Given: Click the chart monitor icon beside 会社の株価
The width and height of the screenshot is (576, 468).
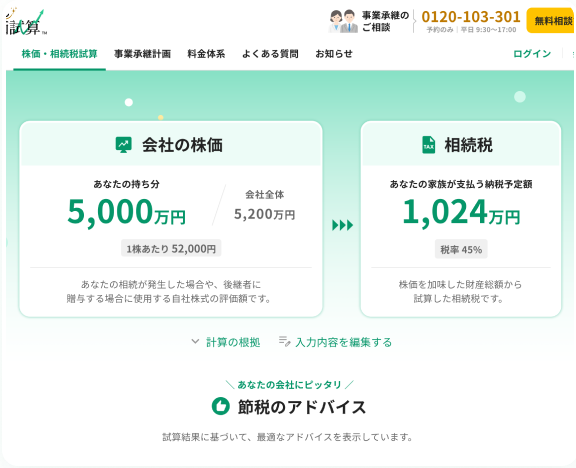Looking at the screenshot, I should [x=123, y=145].
